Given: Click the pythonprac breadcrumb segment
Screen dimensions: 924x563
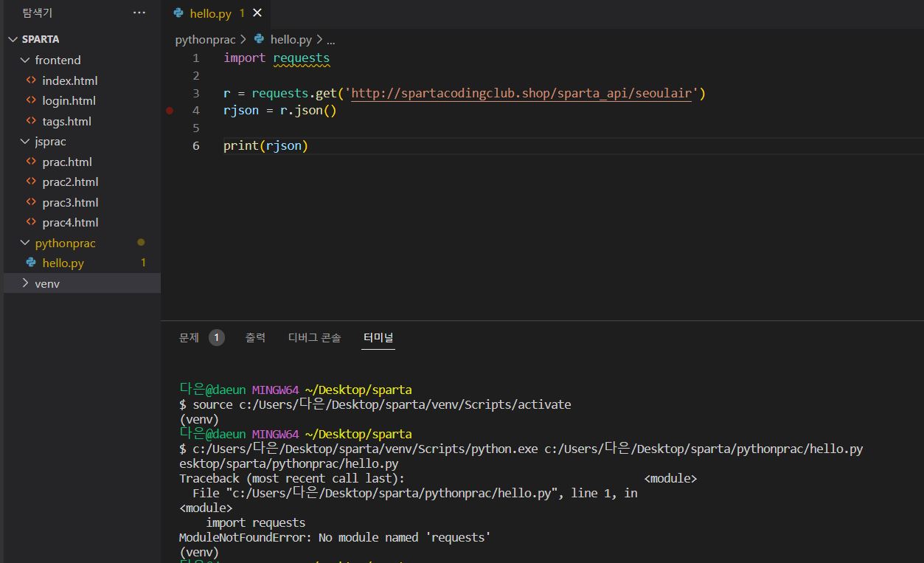Looking at the screenshot, I should pyautogui.click(x=205, y=40).
